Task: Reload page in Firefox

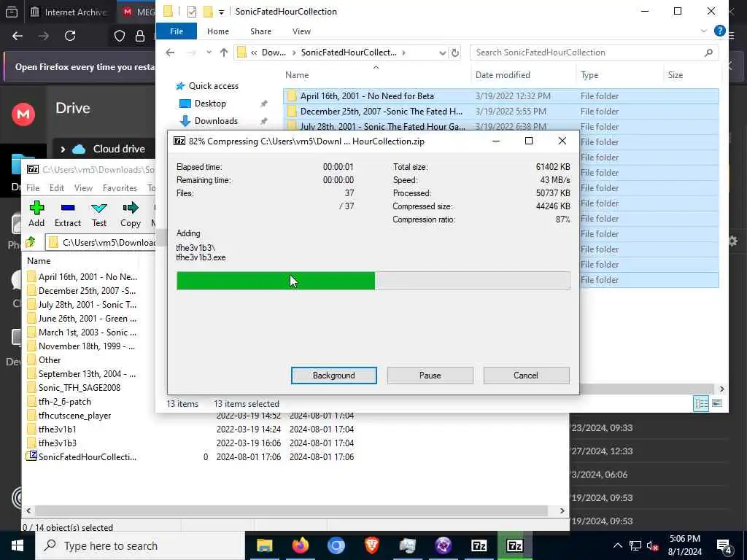Action: click(70, 36)
